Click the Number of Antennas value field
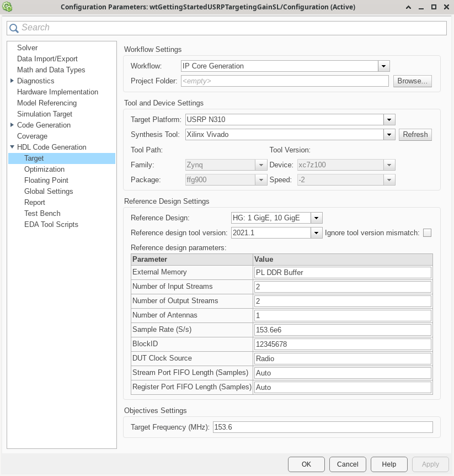Viewport: 454px width, 476px height. pos(343,315)
